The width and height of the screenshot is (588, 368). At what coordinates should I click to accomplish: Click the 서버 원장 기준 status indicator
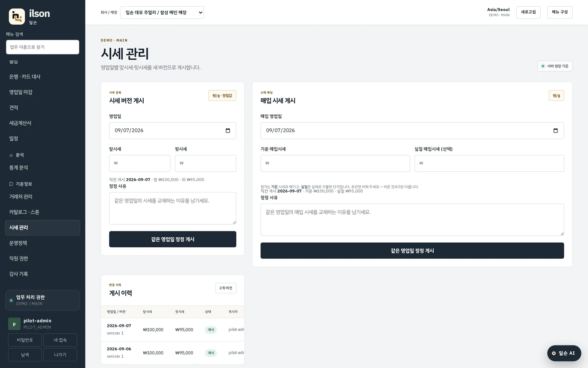coord(555,66)
